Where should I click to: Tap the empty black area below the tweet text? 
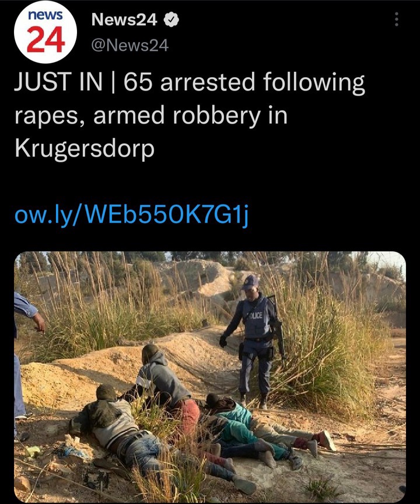(210, 180)
